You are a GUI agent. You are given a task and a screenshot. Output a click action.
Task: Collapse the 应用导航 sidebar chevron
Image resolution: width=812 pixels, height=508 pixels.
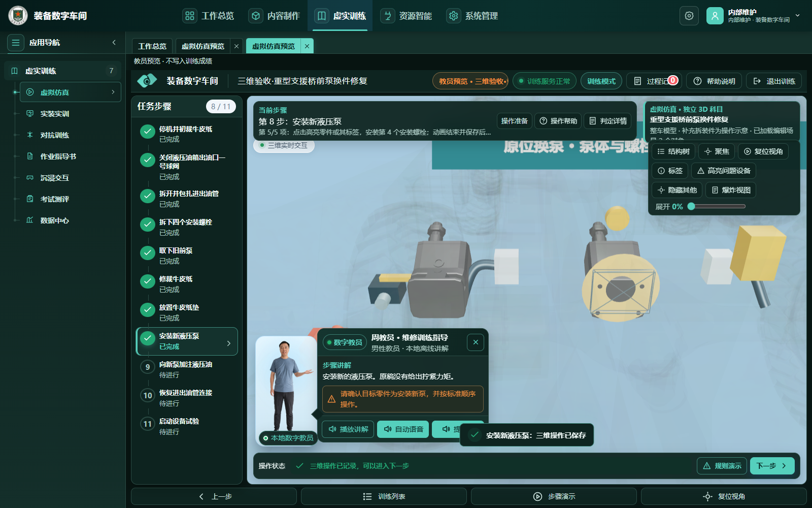(x=114, y=43)
